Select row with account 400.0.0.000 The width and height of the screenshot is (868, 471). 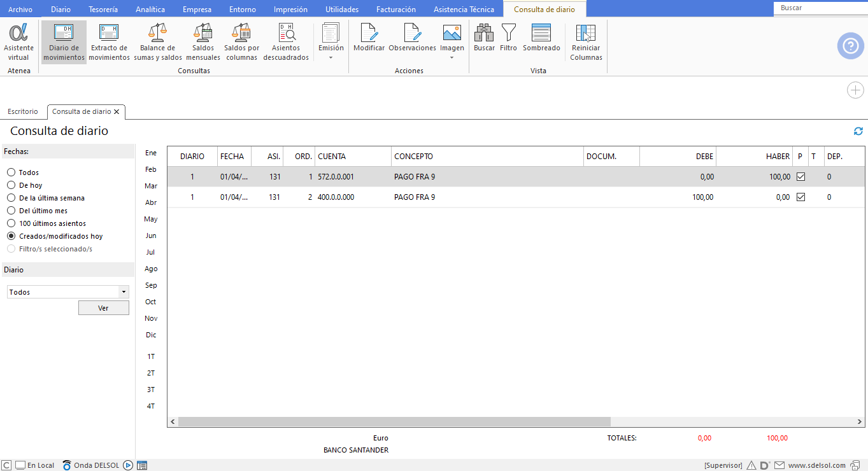coord(516,197)
